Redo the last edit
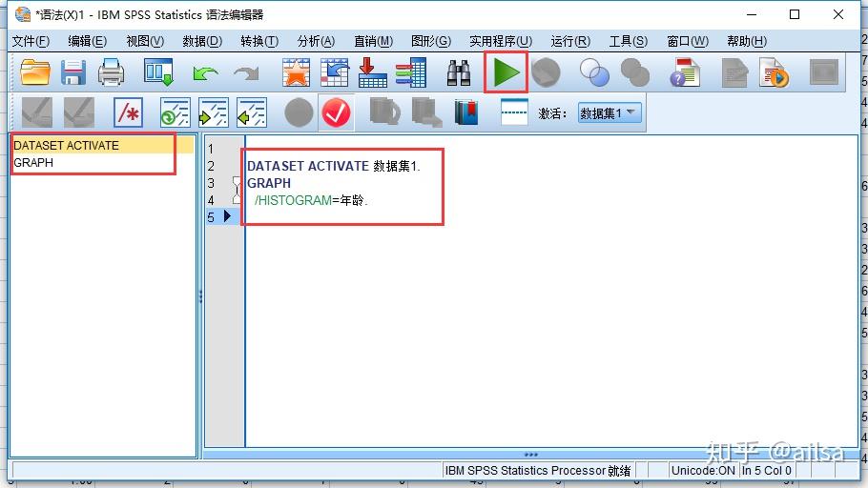Screen dimensions: 868x488 coord(246,72)
